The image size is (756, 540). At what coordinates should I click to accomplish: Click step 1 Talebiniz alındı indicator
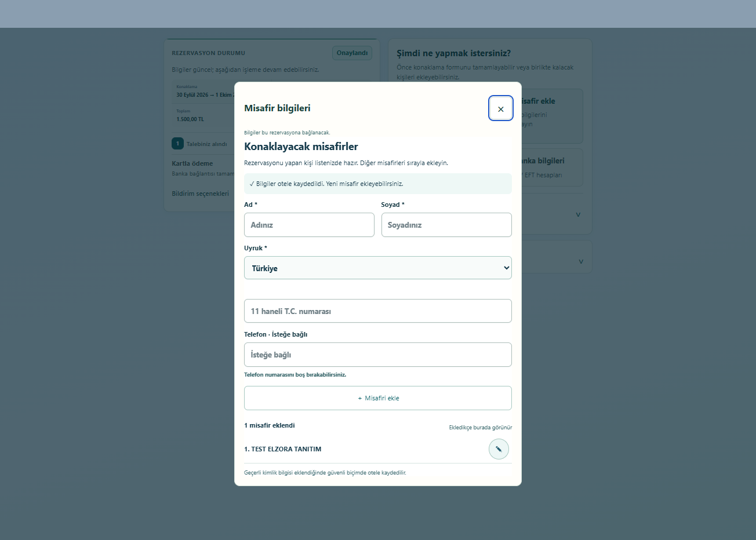point(199,144)
